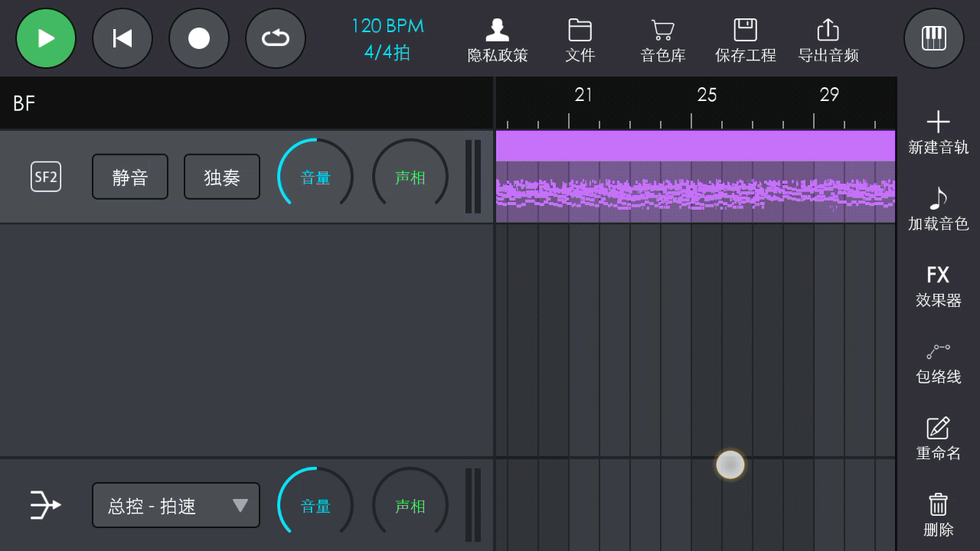Image resolution: width=980 pixels, height=551 pixels.
Task: Jump to bar 29 on ruler
Action: click(x=829, y=95)
